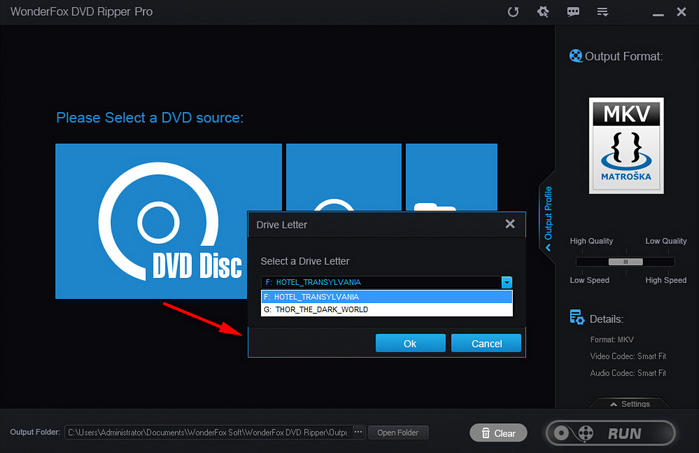The width and height of the screenshot is (699, 453).
Task: Close the Drive Letter dialog
Action: click(510, 224)
